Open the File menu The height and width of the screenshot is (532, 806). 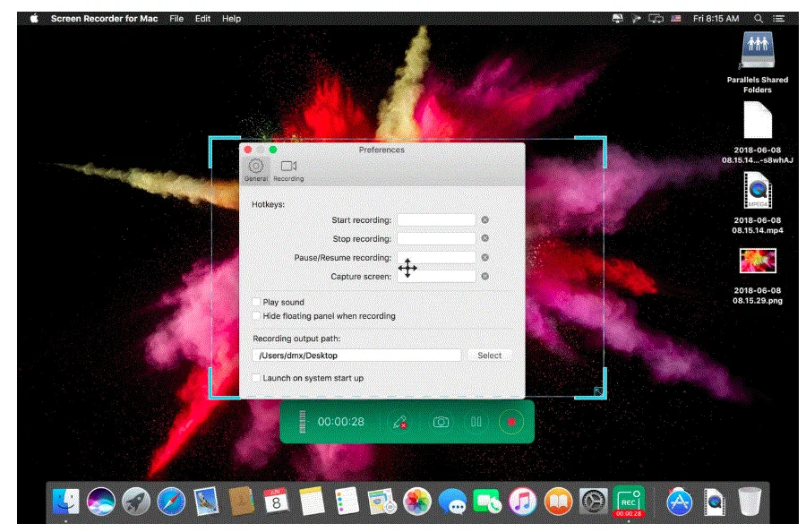click(176, 19)
